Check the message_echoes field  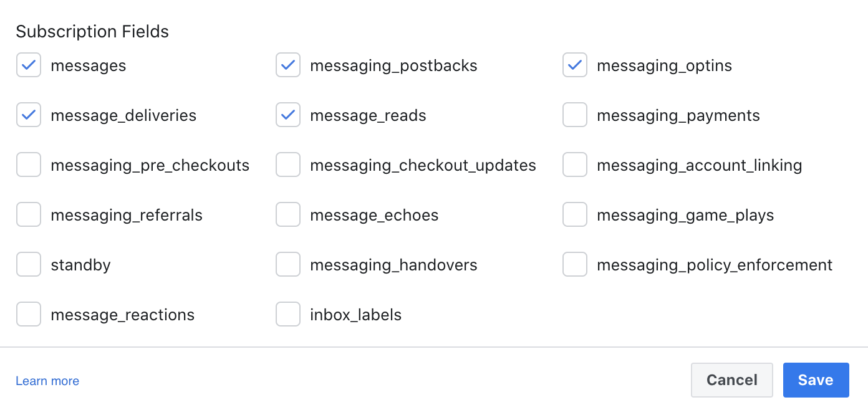[288, 214]
